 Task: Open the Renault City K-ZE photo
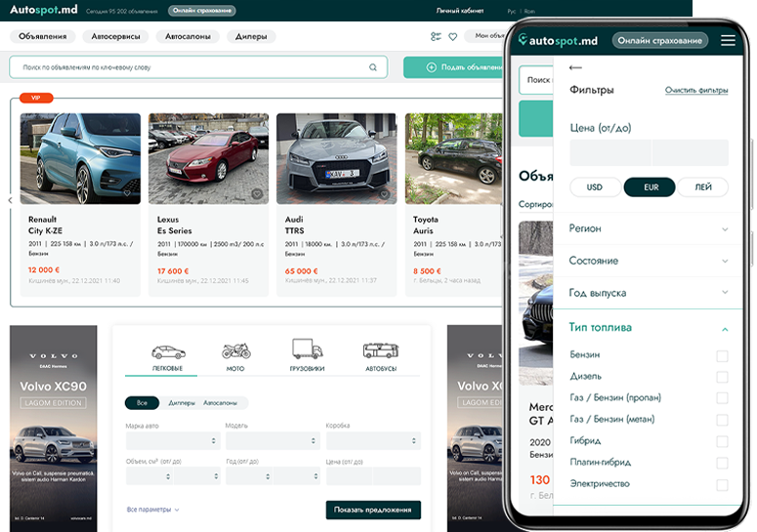point(80,159)
